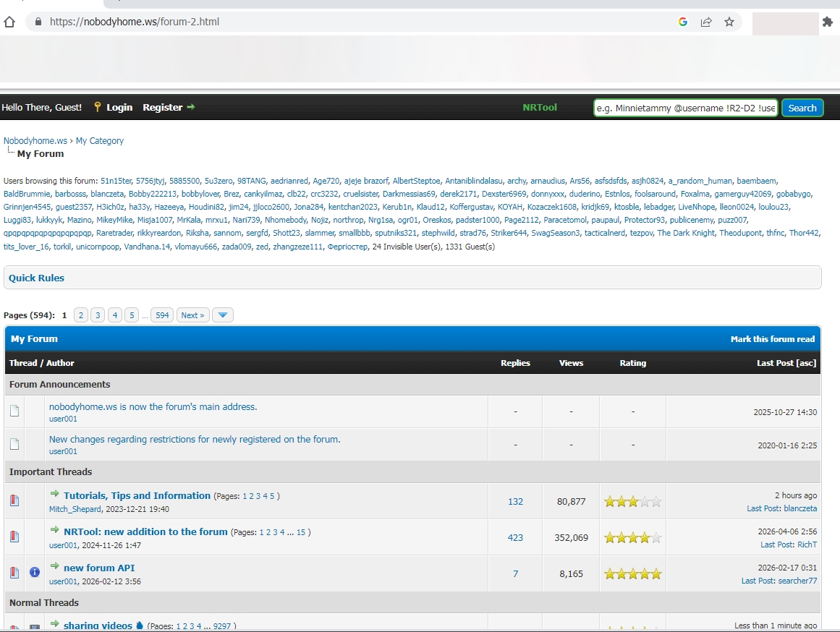Click green arrow before Tutorials, Tips and Information

pos(54,495)
